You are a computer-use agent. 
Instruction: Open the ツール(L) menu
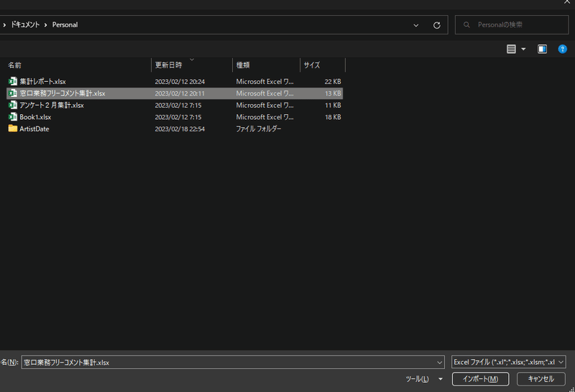click(x=417, y=379)
